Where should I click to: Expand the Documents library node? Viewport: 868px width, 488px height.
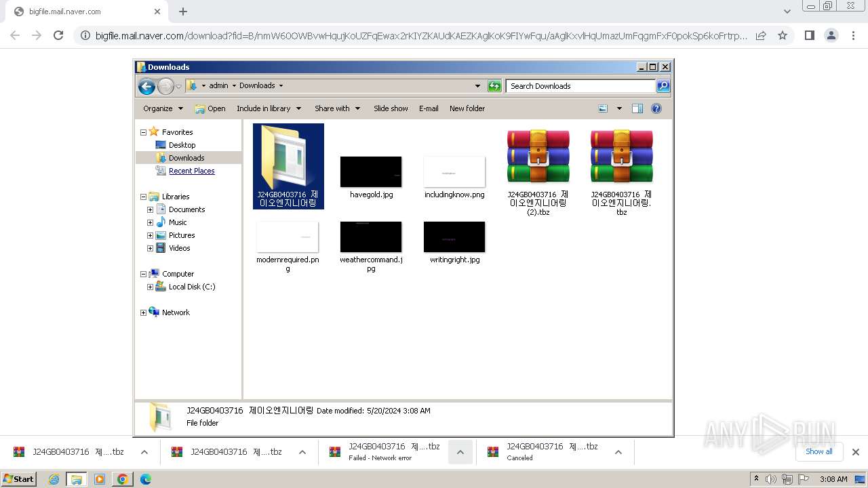point(151,209)
